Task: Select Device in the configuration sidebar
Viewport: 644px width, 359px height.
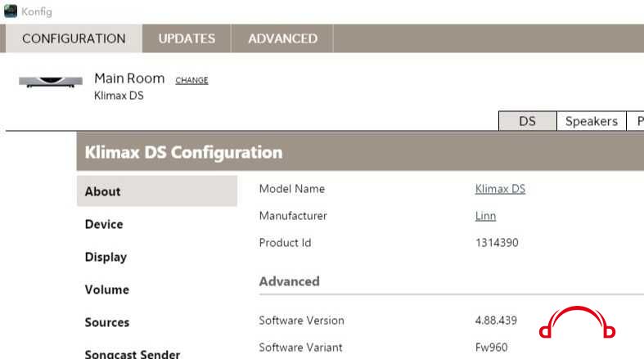Action: (104, 224)
